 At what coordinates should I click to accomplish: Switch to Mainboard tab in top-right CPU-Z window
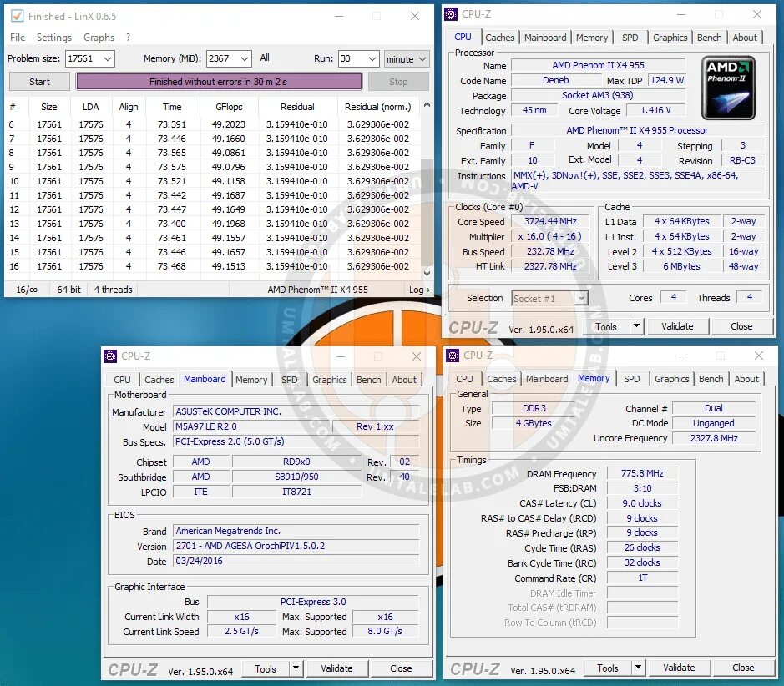(x=545, y=38)
